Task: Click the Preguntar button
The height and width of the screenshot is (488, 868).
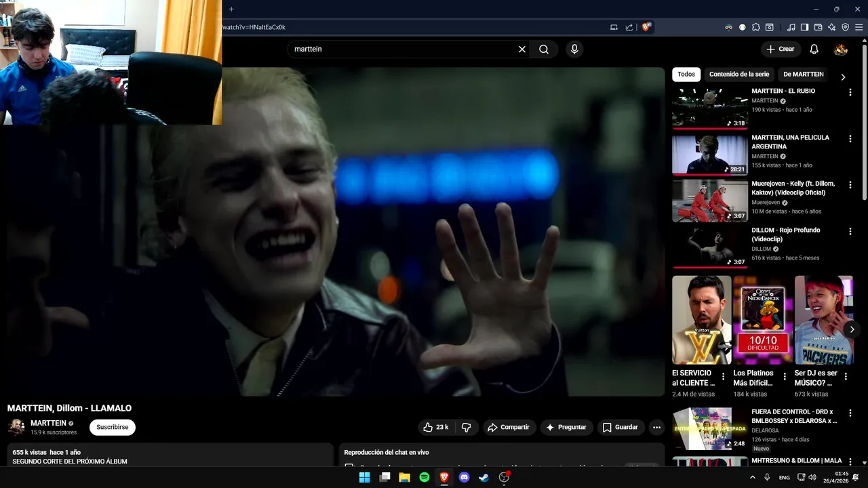Action: tap(566, 428)
